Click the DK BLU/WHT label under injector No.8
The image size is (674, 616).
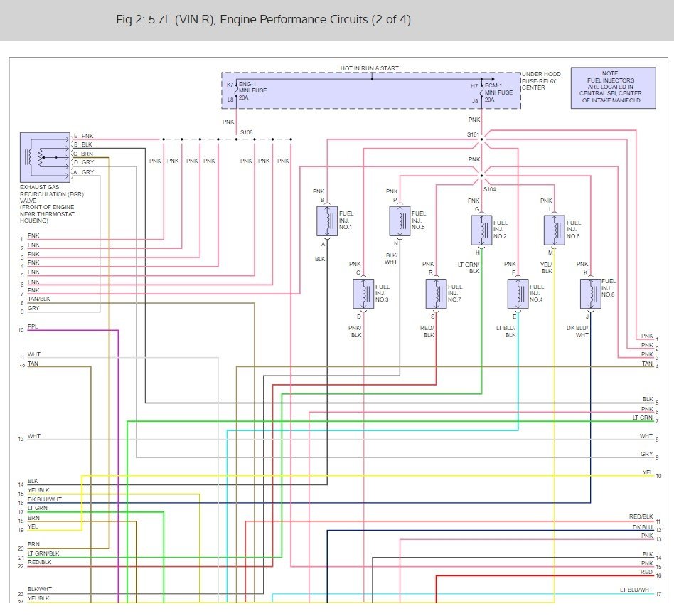(x=577, y=331)
